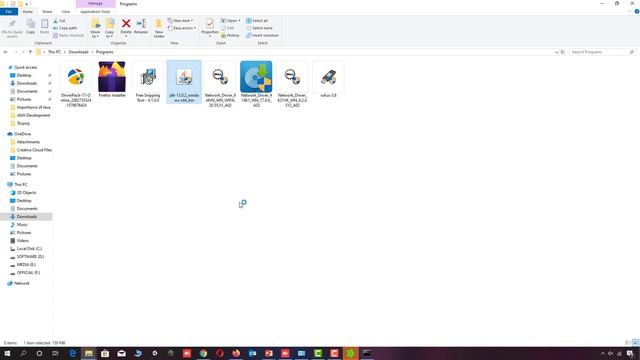Select the Firefox Installer file
The width and height of the screenshot is (640, 360).
click(112, 80)
